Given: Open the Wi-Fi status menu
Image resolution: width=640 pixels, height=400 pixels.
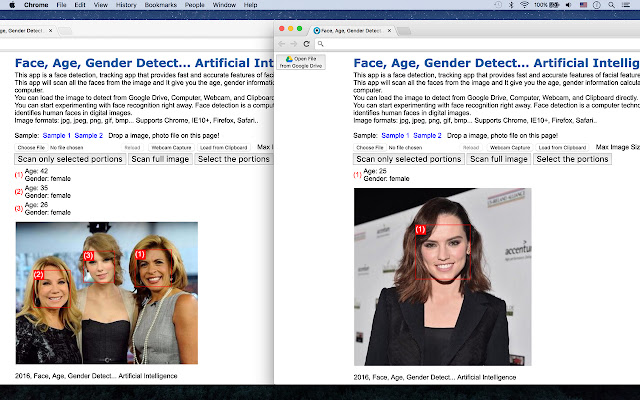Looking at the screenshot, I should [524, 5].
